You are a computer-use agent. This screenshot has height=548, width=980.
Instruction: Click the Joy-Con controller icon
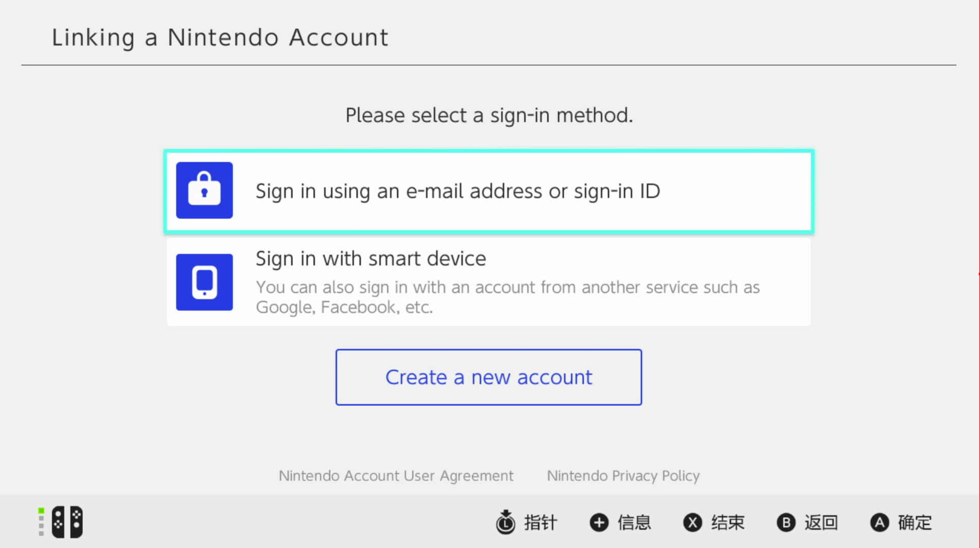pyautogui.click(x=67, y=522)
